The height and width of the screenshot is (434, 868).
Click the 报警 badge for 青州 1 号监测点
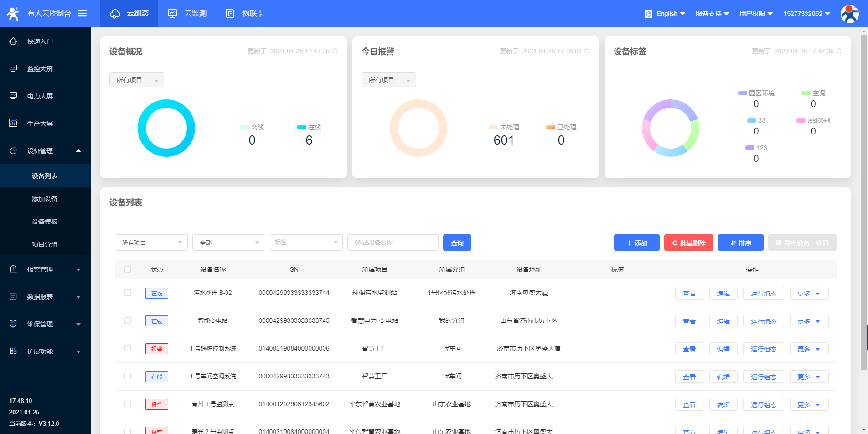[157, 404]
